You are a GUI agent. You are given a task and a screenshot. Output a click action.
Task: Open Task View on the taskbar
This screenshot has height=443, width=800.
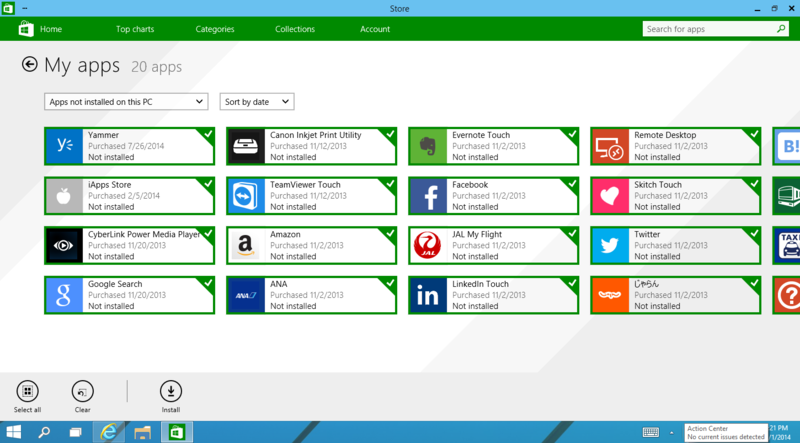76,432
